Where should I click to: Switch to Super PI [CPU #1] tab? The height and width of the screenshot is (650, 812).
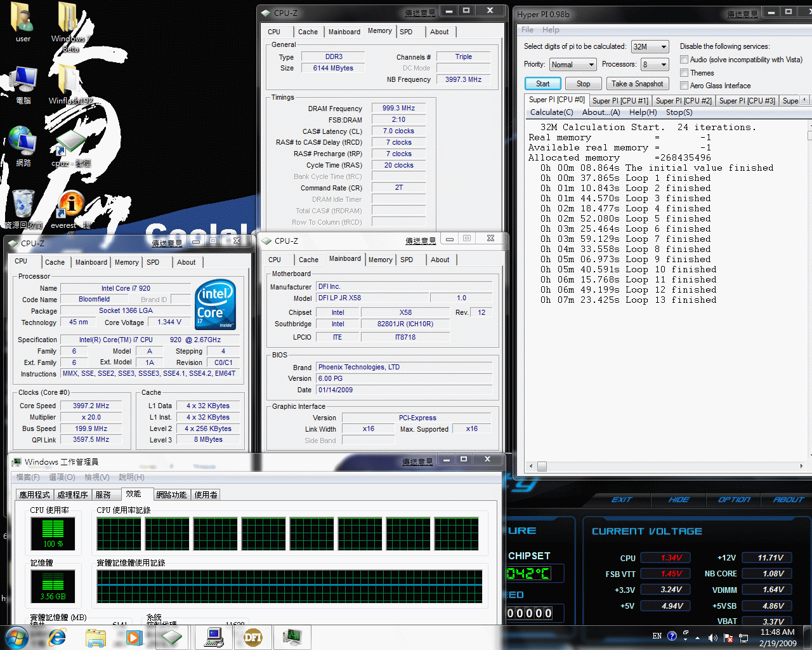pos(620,100)
